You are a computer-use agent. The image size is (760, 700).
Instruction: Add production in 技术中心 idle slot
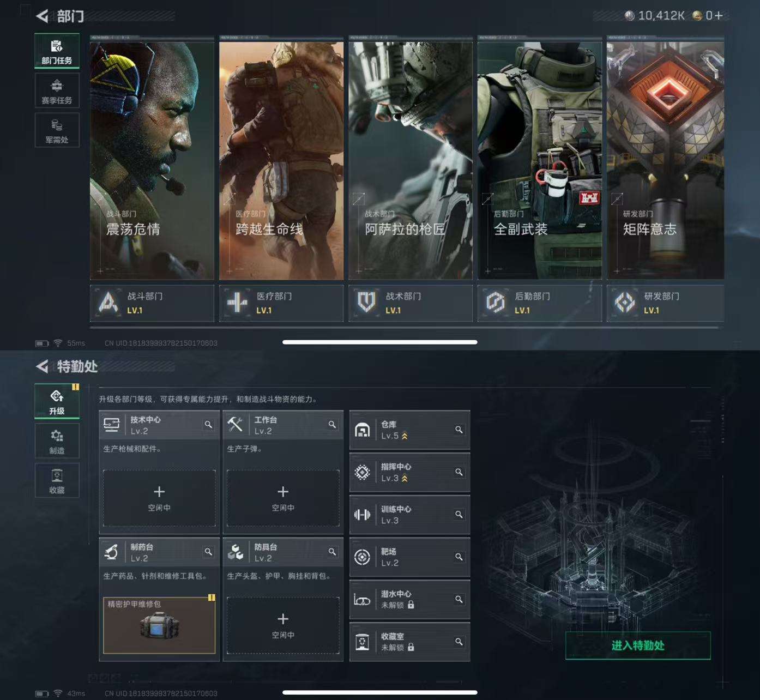159,498
